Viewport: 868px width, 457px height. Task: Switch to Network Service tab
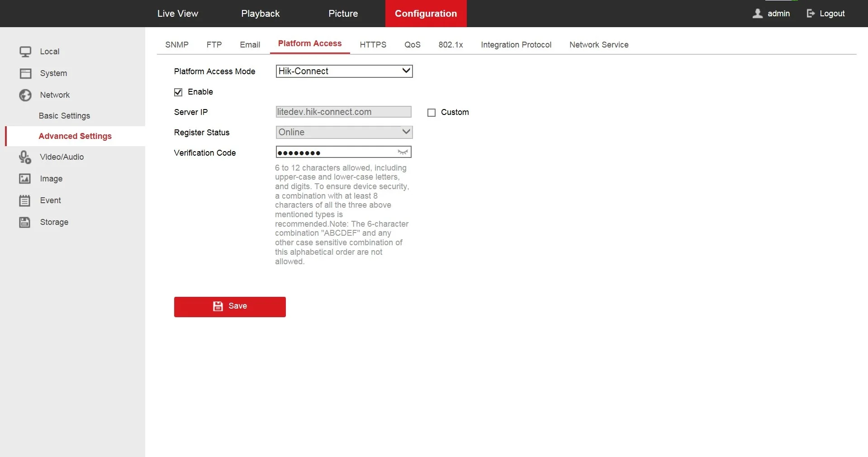coord(599,45)
